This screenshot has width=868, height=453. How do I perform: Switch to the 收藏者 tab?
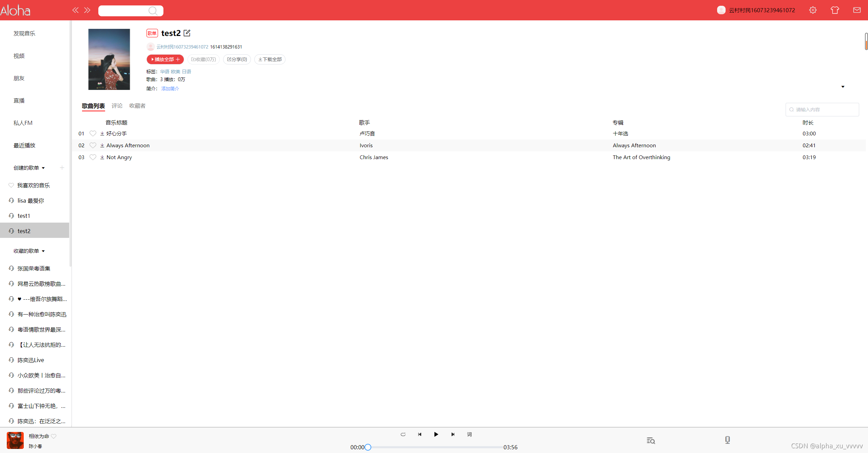137,106
